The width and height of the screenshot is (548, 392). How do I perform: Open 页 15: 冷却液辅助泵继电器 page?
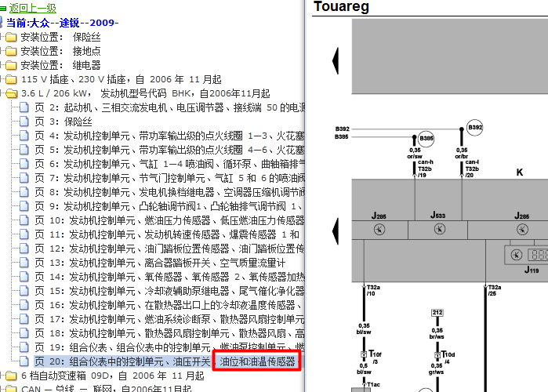click(169, 291)
